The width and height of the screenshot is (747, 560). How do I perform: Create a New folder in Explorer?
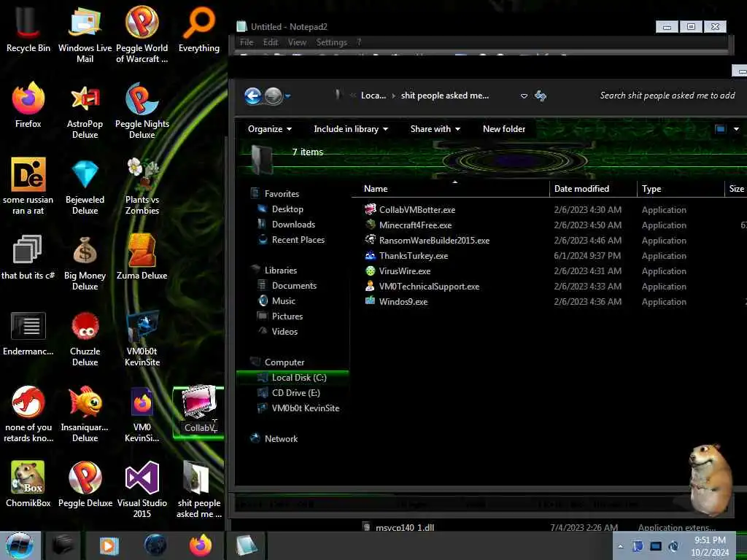(504, 129)
